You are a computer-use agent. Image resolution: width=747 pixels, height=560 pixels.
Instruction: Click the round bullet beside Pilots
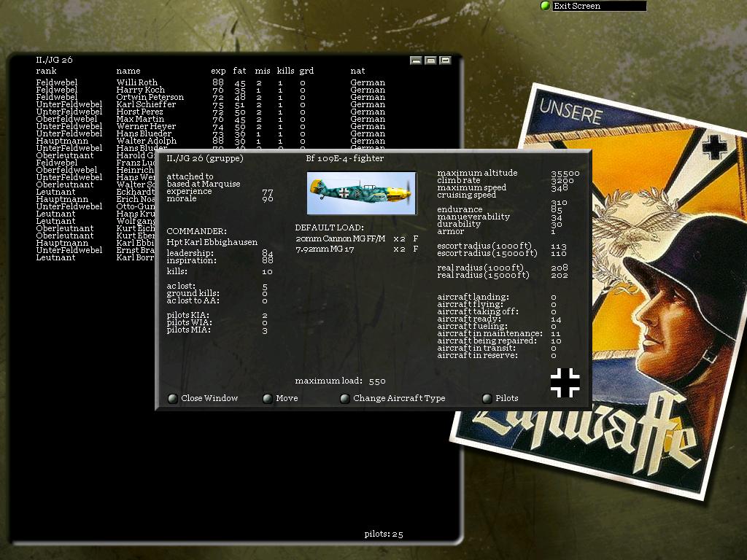[487, 399]
